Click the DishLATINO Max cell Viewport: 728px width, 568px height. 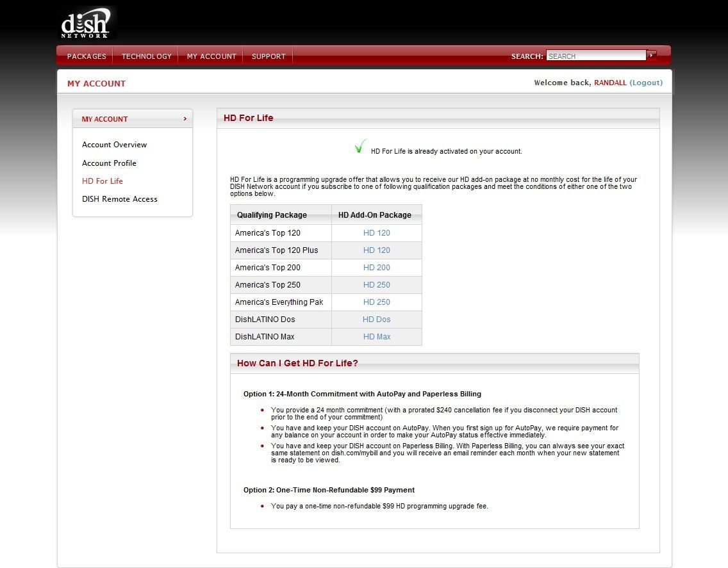click(281, 336)
